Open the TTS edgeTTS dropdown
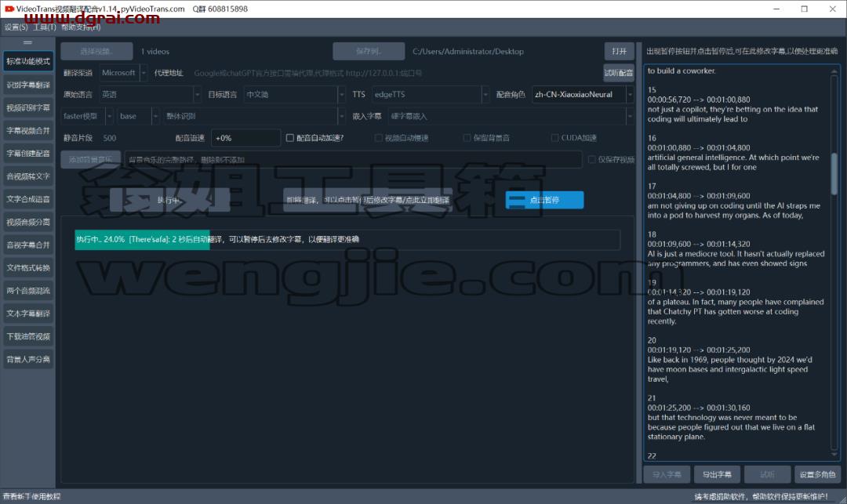The image size is (847, 504). 431,94
